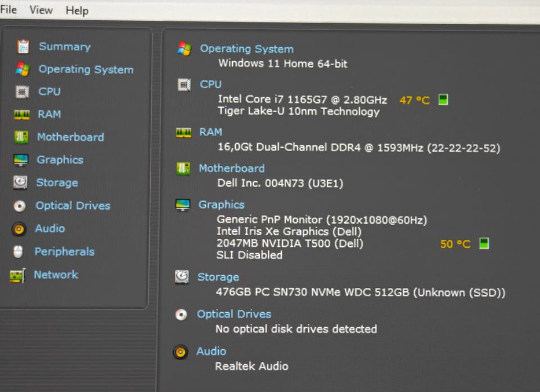Click the CPU temperature 47 °C
The width and height of the screenshot is (540, 392).
415,100
